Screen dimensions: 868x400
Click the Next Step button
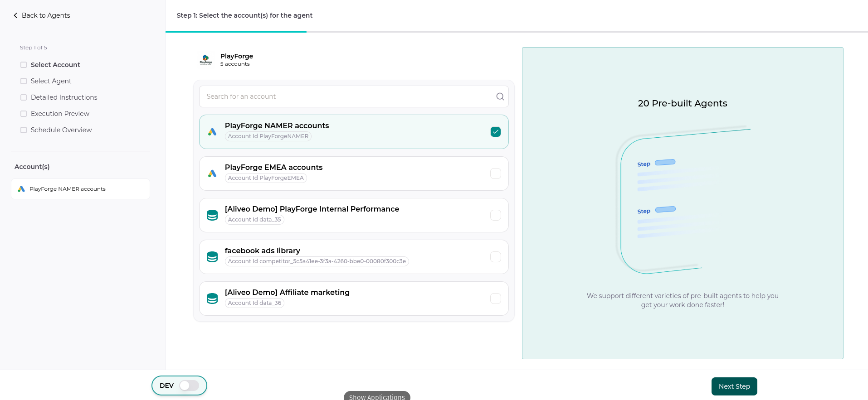tap(734, 386)
